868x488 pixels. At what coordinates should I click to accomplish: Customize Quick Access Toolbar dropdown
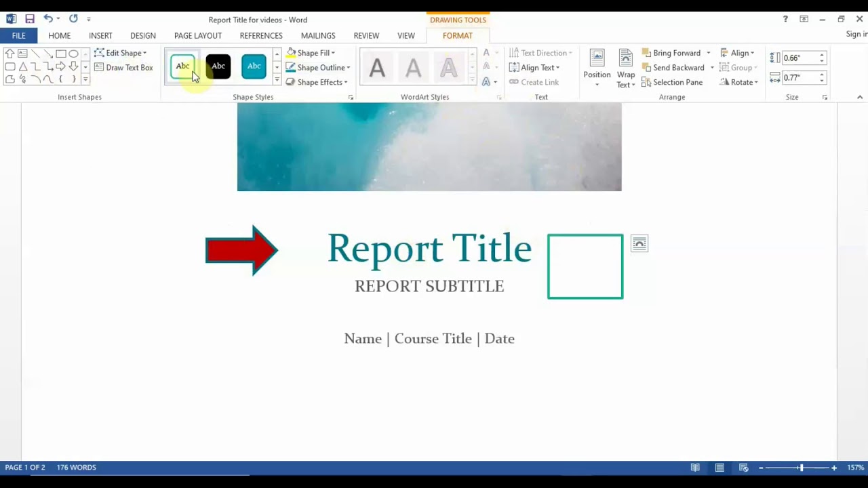click(88, 20)
